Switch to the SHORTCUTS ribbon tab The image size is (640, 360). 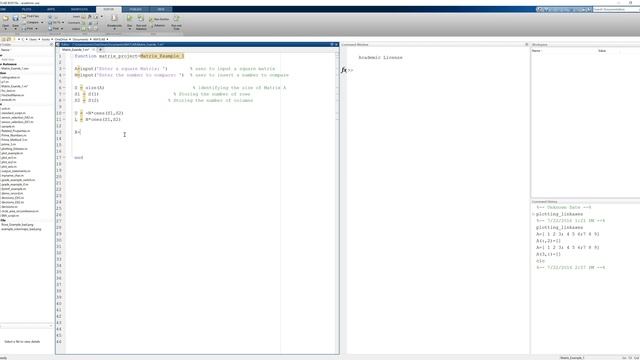click(x=79, y=9)
